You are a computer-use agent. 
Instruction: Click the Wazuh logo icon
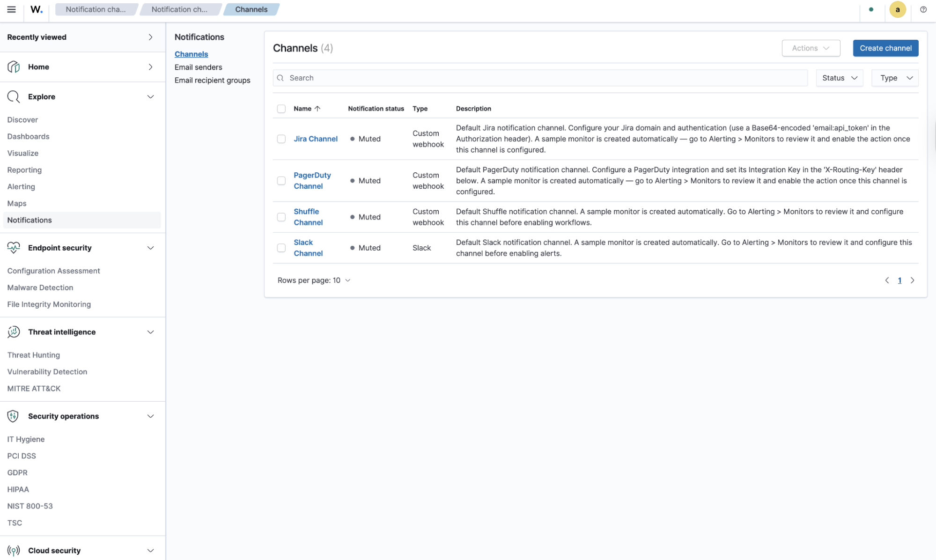[37, 9]
